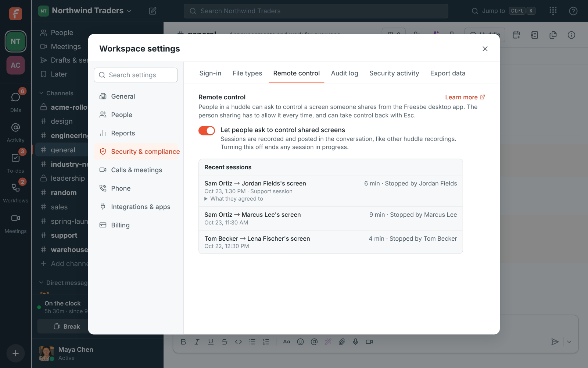Record audio with the microphone icon
The width and height of the screenshot is (588, 368).
(x=355, y=342)
